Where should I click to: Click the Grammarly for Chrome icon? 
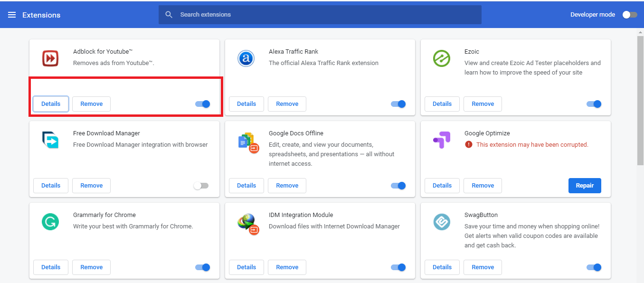[50, 222]
